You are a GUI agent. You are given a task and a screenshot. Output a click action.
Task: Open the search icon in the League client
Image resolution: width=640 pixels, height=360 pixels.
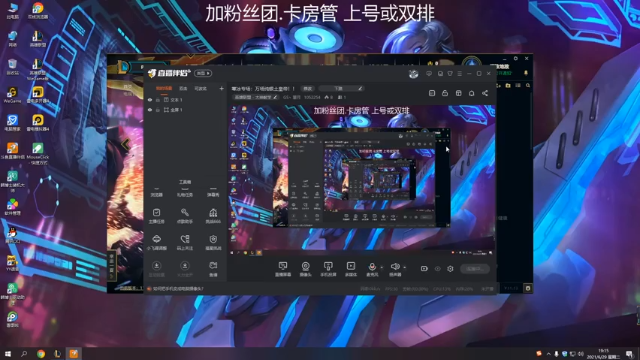(x=528, y=85)
